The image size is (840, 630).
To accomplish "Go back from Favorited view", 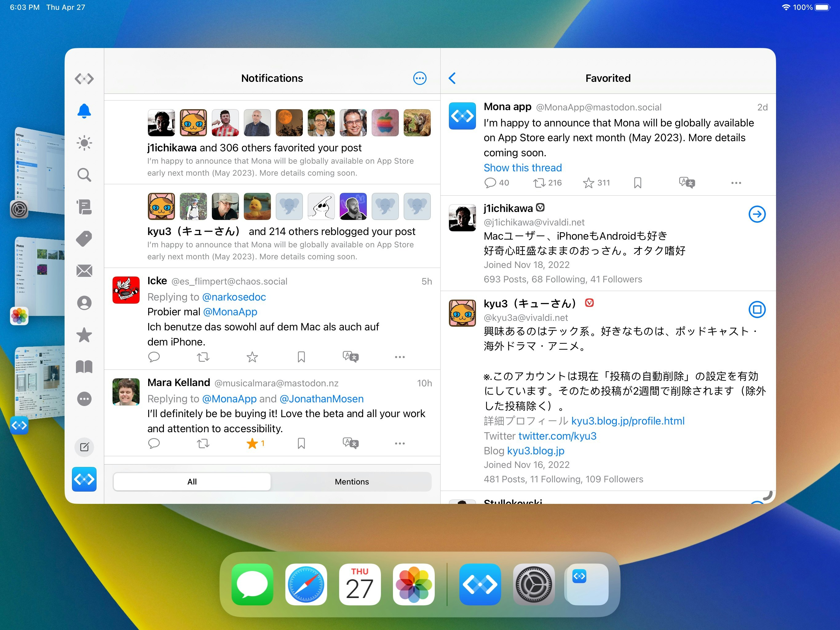I will tap(452, 78).
